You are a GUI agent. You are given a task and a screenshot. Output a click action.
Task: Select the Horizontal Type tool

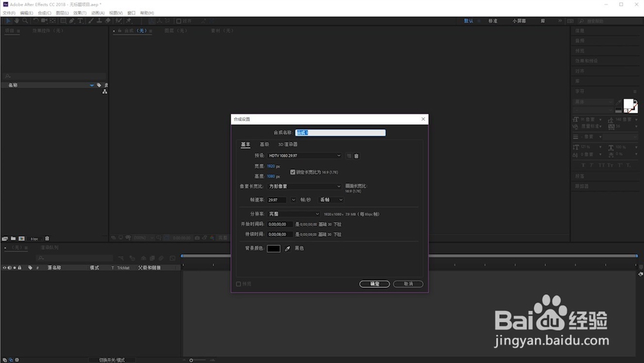coord(80,21)
